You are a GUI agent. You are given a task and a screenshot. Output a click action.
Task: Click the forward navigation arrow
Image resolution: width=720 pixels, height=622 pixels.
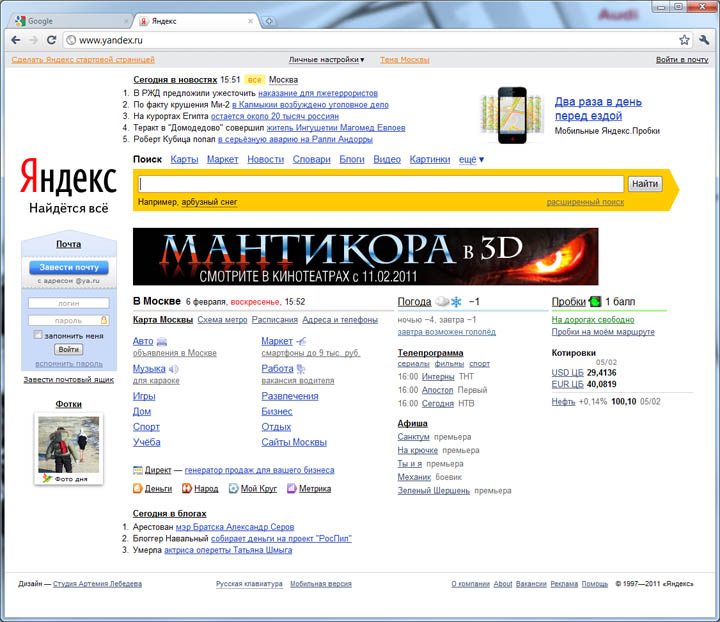click(33, 40)
